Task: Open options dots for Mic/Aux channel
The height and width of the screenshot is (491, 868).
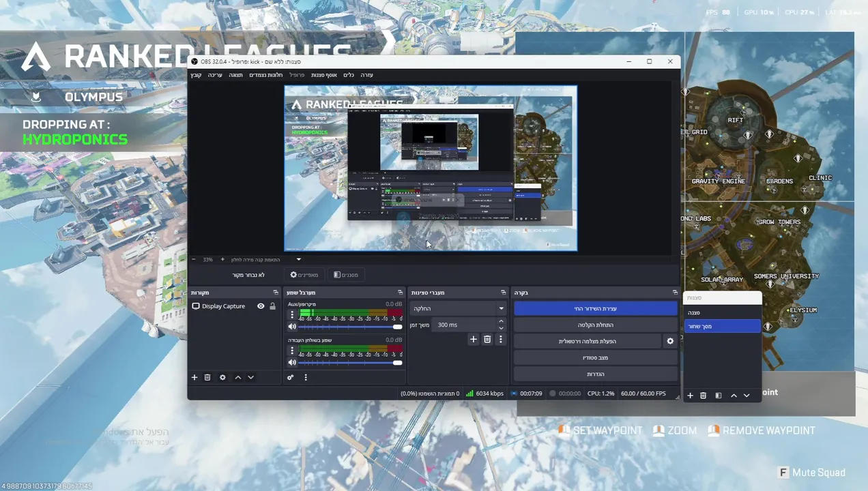Action: pyautogui.click(x=292, y=315)
